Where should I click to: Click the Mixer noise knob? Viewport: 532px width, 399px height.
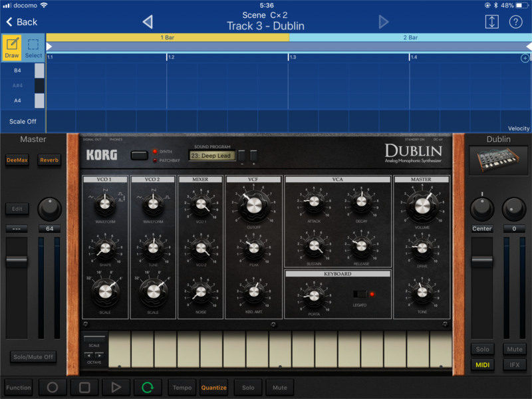click(201, 292)
